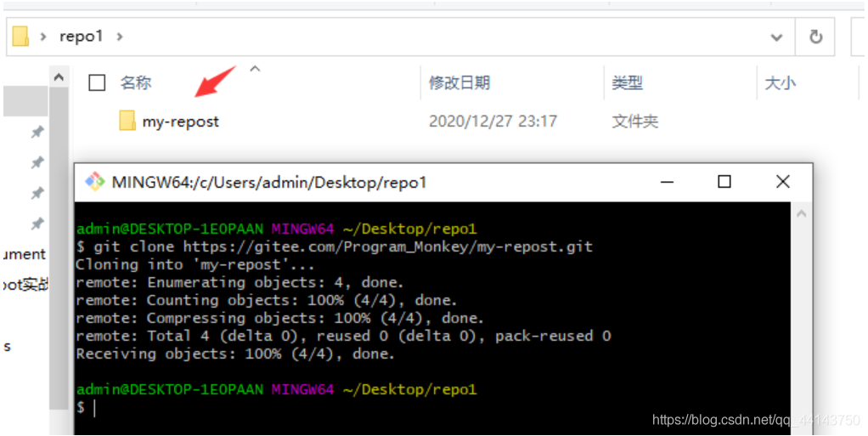
Task: Minimize the MINGW64 terminal window
Action: point(667,182)
